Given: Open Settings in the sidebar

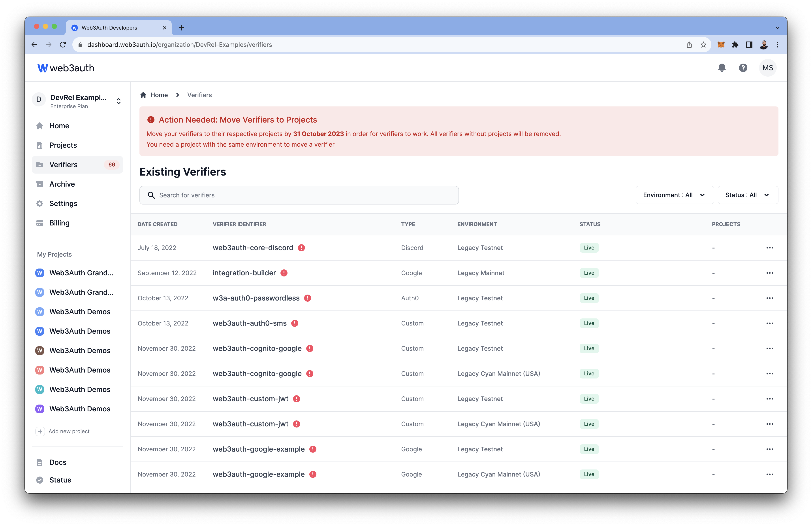Looking at the screenshot, I should click(x=77, y=204).
